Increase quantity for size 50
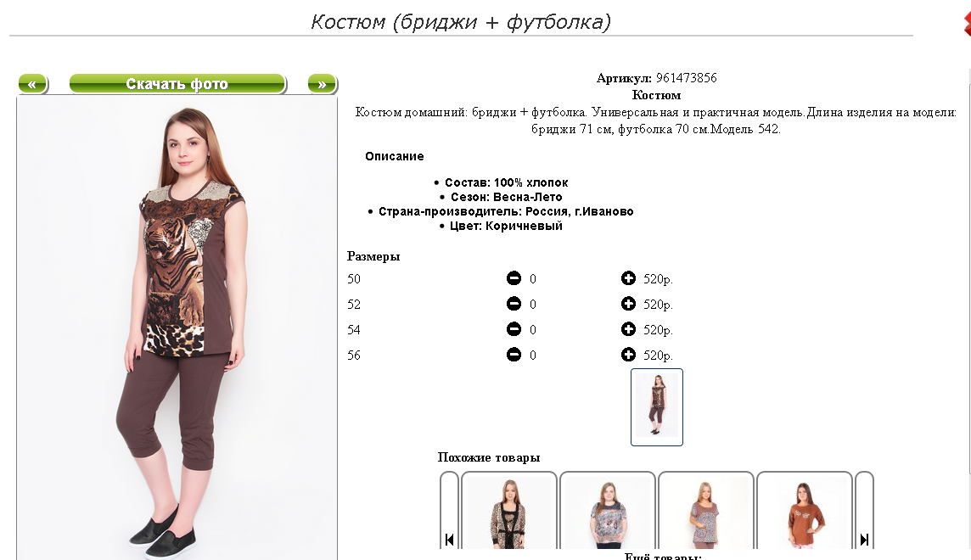Screen dimensions: 971x560 628,278
